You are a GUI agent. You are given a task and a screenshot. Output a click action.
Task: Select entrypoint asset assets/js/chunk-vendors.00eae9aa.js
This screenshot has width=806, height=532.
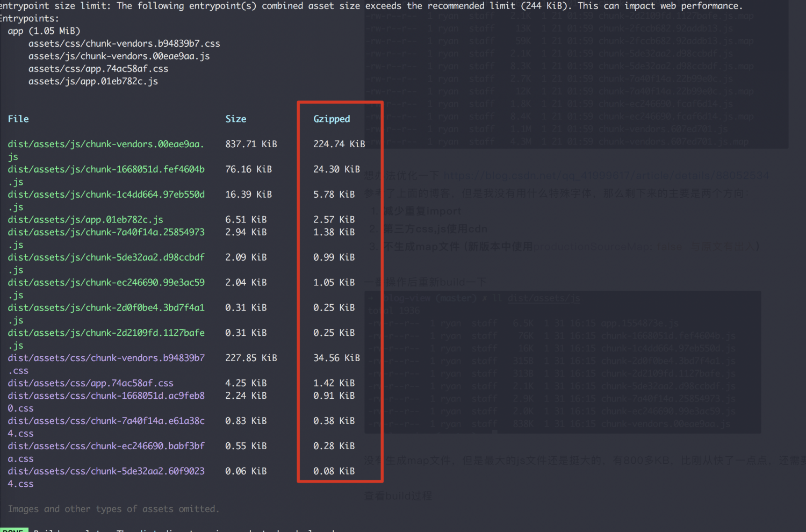click(x=119, y=56)
